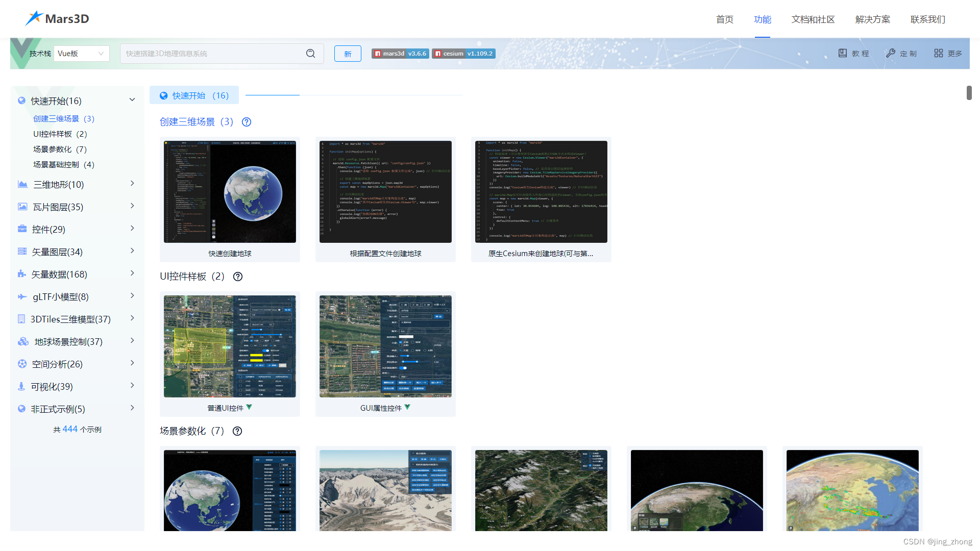Screen dimensions: 980x551
Task: Click help icon beside UI控件样板 heading
Action: click(x=238, y=277)
